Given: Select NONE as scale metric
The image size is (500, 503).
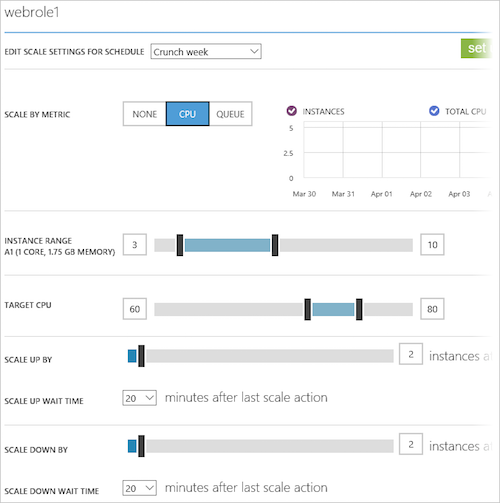Looking at the screenshot, I should (144, 114).
